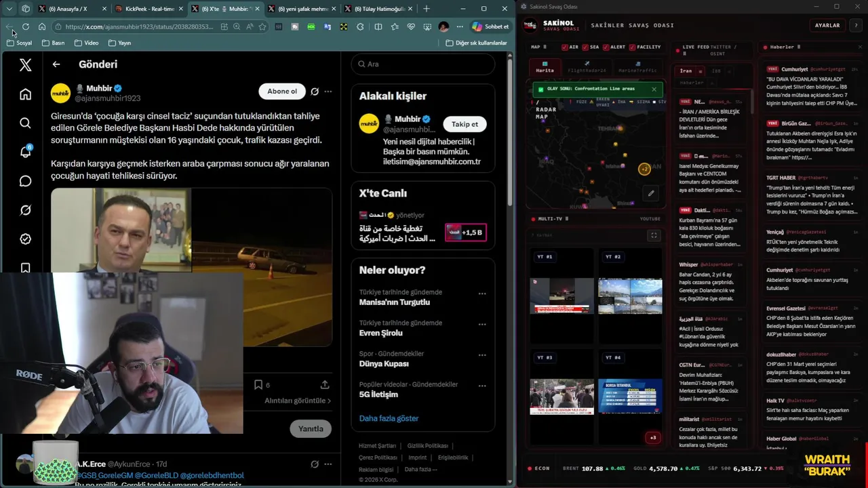Open Edge settings and more menu
Viewport: 868px width, 488px height.
[460, 26]
